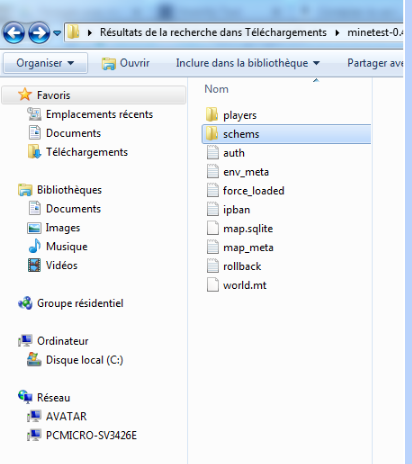Click the Vidéos film icon

tap(34, 265)
